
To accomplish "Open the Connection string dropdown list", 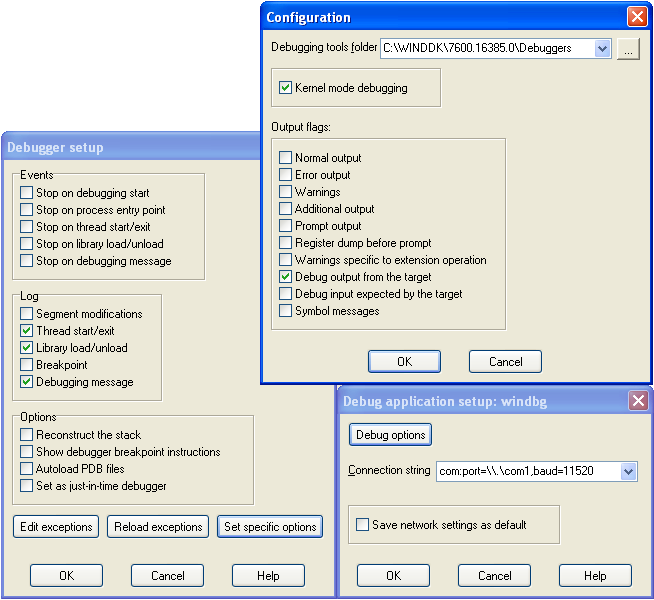I will [628, 471].
